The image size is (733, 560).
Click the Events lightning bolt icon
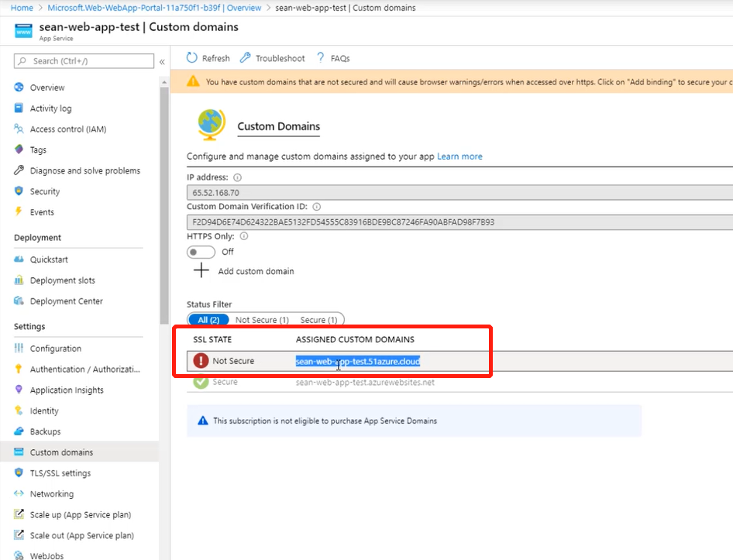[x=19, y=211]
